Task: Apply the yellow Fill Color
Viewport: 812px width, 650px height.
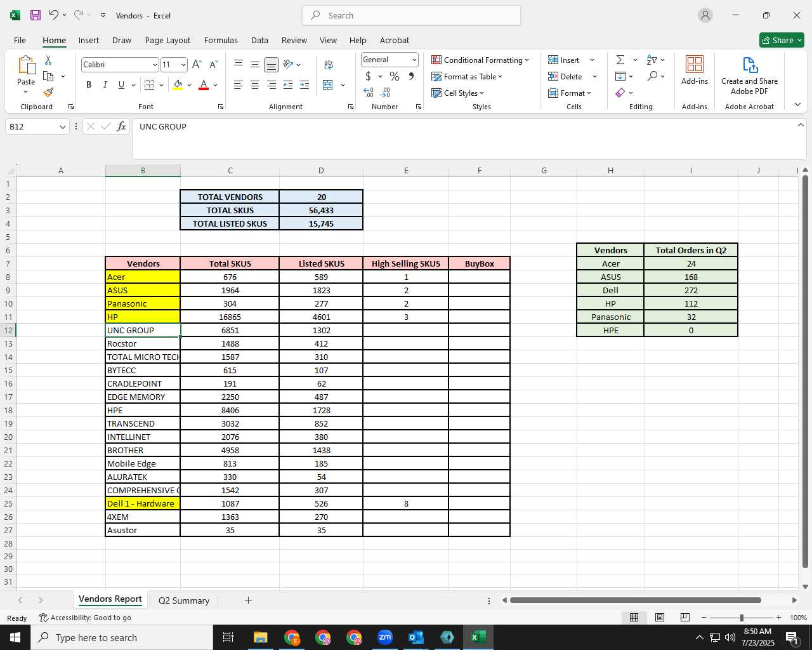Action: point(178,85)
